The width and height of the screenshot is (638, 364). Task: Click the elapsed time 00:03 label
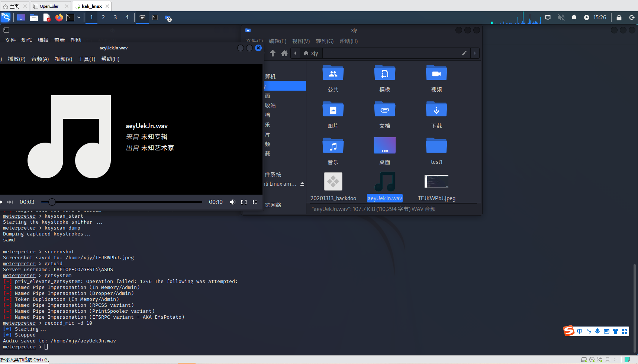tap(27, 202)
